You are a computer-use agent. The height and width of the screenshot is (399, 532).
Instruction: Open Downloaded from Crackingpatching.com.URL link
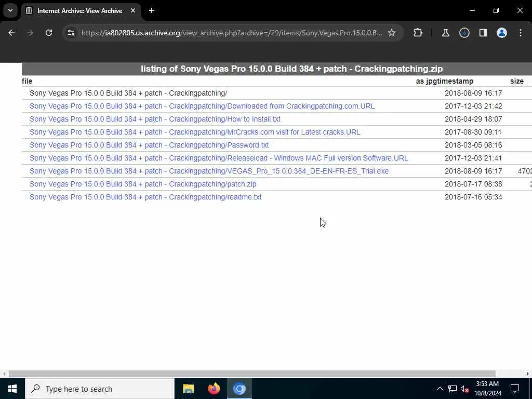click(x=202, y=106)
